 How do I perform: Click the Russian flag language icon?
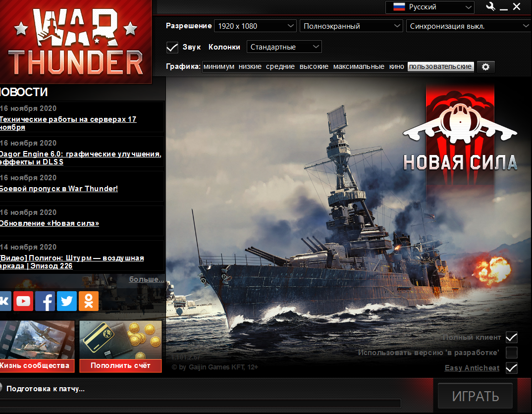coord(399,7)
